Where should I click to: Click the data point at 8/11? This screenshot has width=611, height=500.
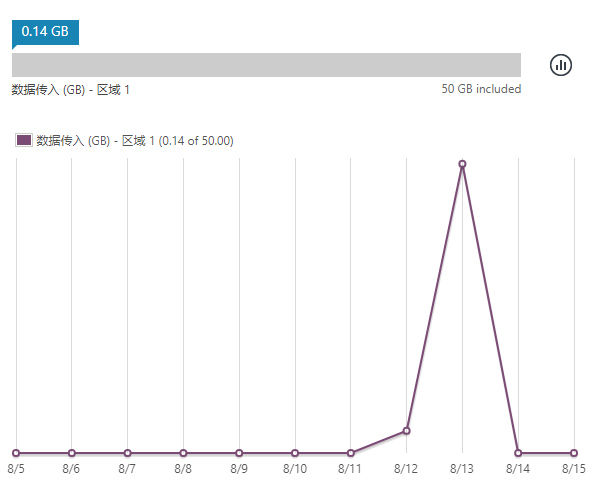pos(350,453)
